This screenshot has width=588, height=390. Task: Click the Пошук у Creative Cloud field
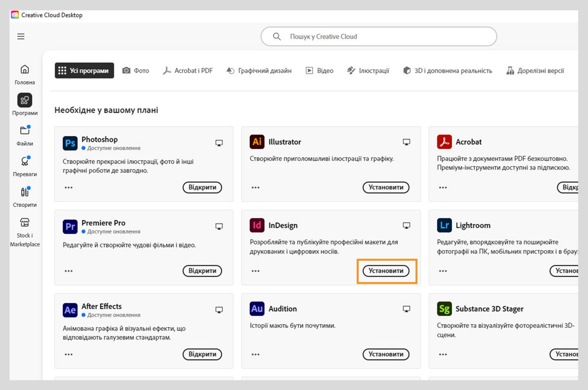tap(379, 36)
